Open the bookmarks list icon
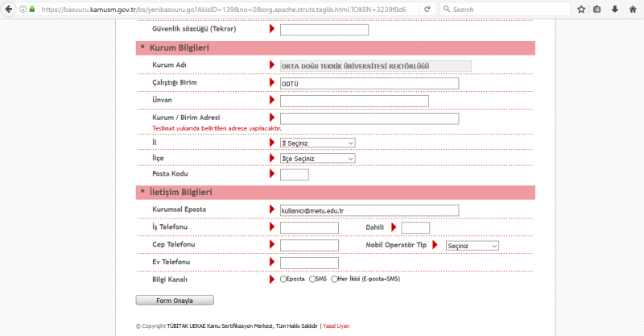 click(x=597, y=9)
